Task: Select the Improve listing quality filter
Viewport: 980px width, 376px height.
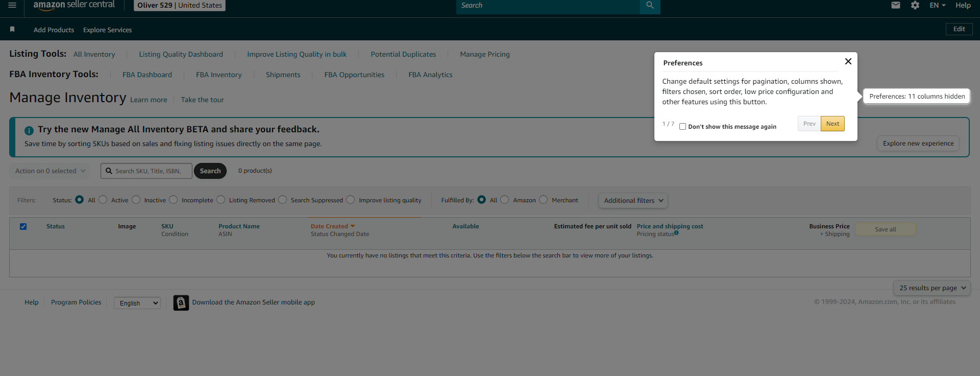Action: [351, 200]
